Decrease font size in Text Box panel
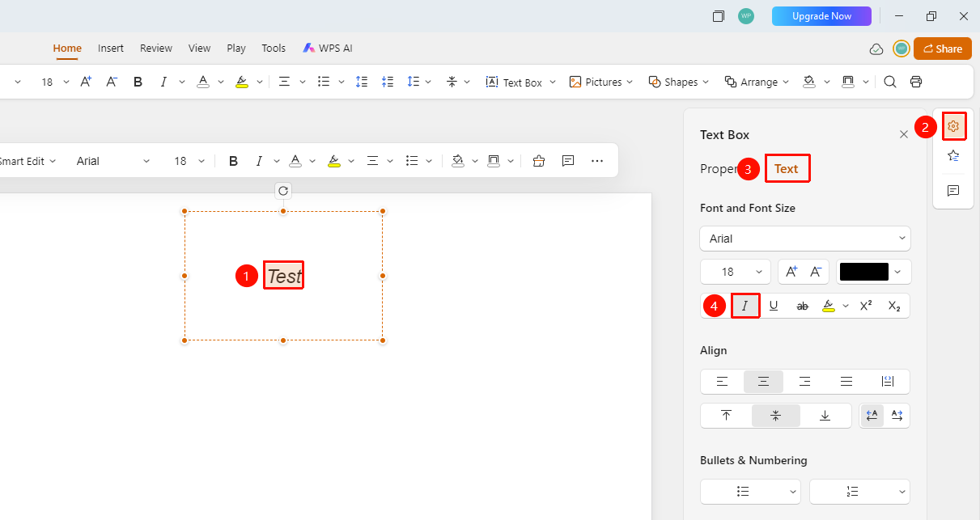Image resolution: width=980 pixels, height=520 pixels. pos(816,272)
